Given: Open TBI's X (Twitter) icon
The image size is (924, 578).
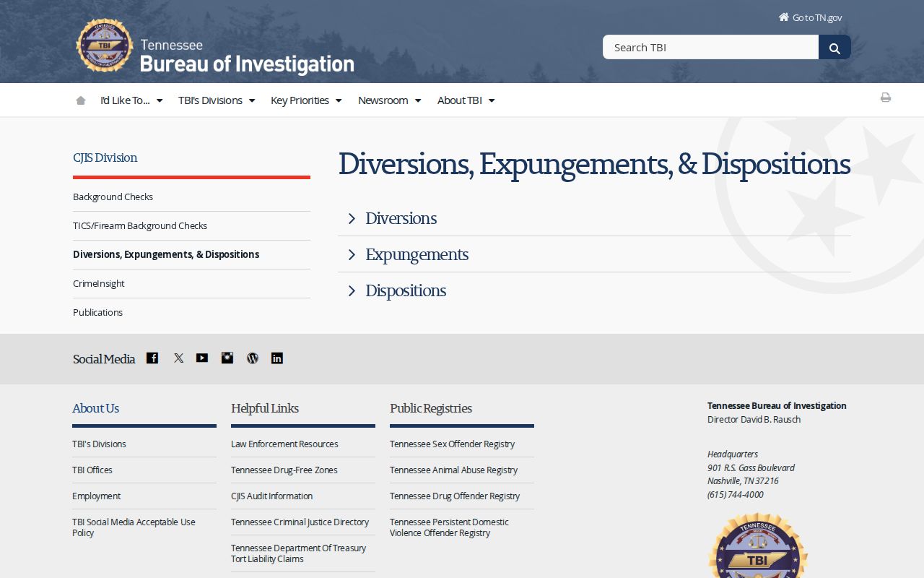Looking at the screenshot, I should 178,358.
